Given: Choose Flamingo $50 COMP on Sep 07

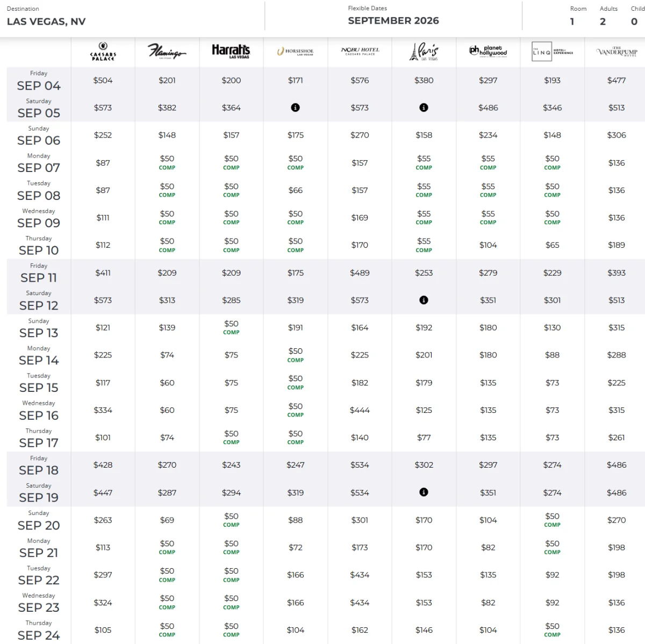Looking at the screenshot, I should pos(167,162).
